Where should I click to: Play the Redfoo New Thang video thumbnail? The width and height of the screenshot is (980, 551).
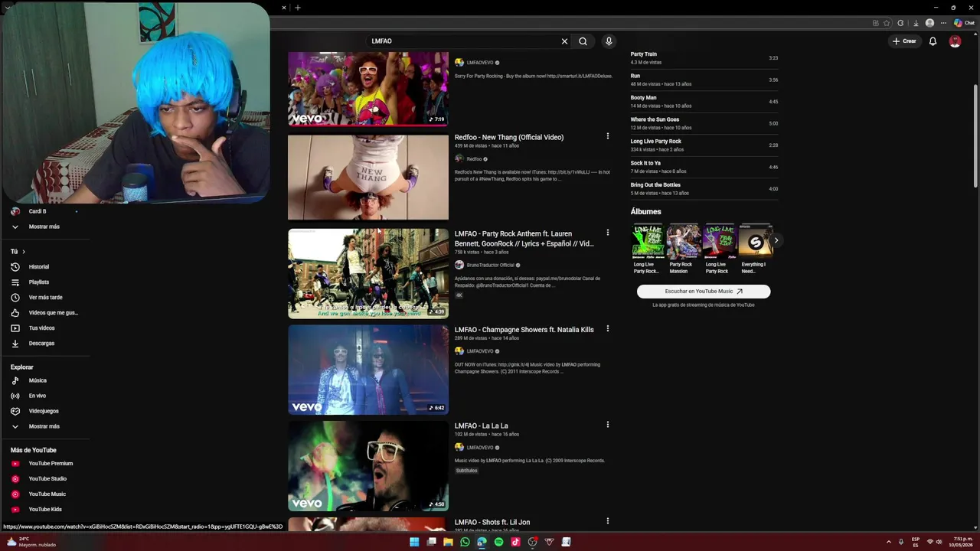coord(368,177)
